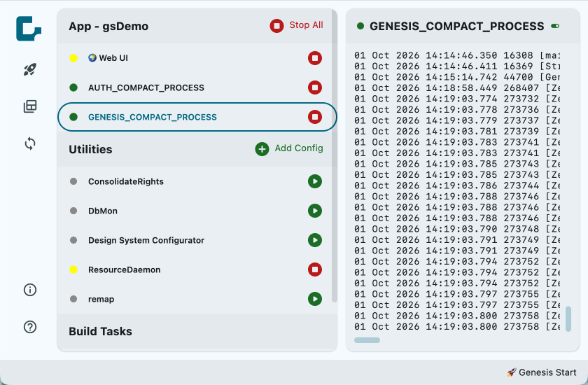588x385 pixels.
Task: Select the Design System Configurator name
Action: (x=146, y=240)
